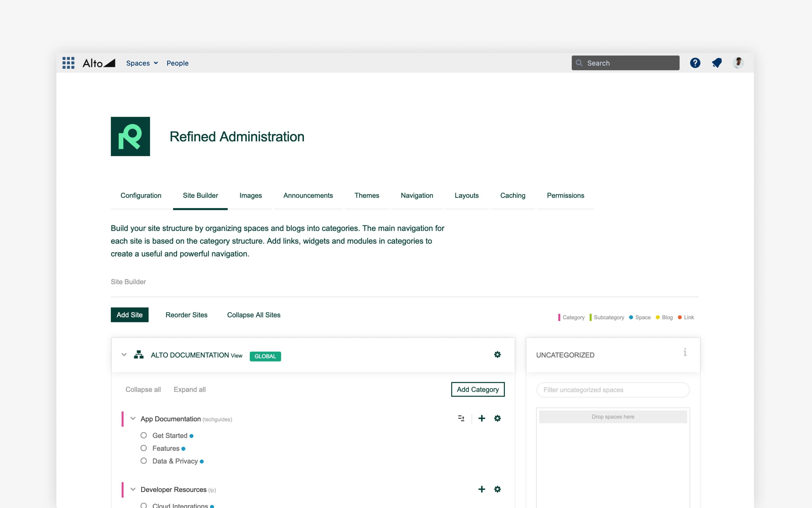Select the Features radio circle
This screenshot has width=812, height=508.
tap(144, 448)
